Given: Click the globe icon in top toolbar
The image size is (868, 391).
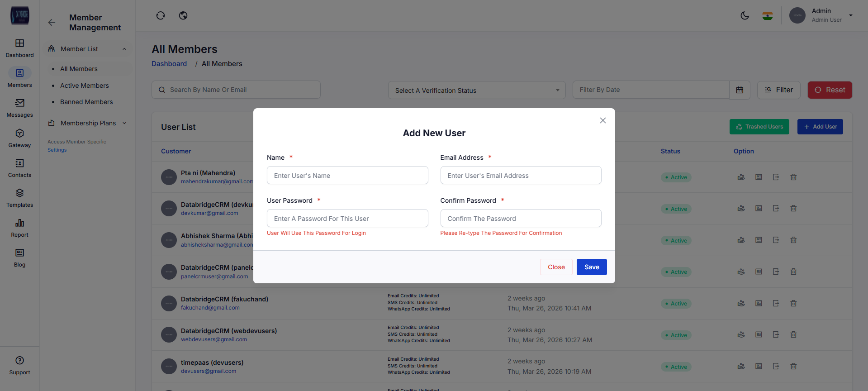Looking at the screenshot, I should pyautogui.click(x=183, y=16).
